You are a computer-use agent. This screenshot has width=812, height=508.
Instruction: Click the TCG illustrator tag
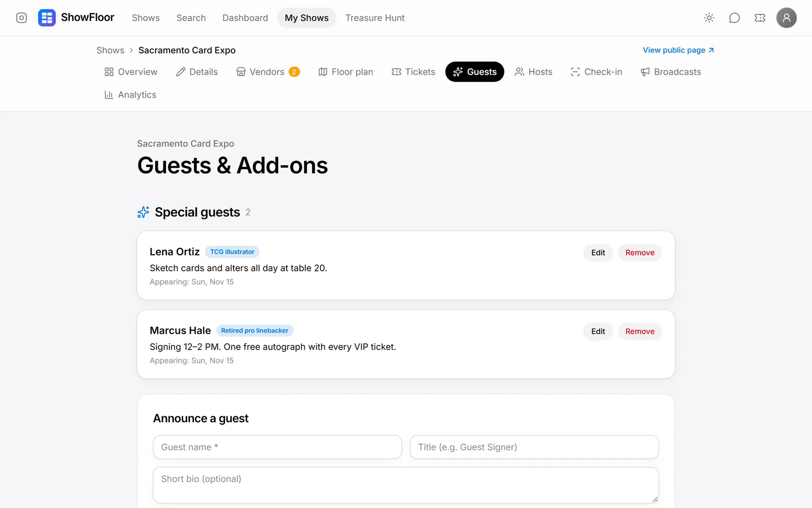coord(232,252)
